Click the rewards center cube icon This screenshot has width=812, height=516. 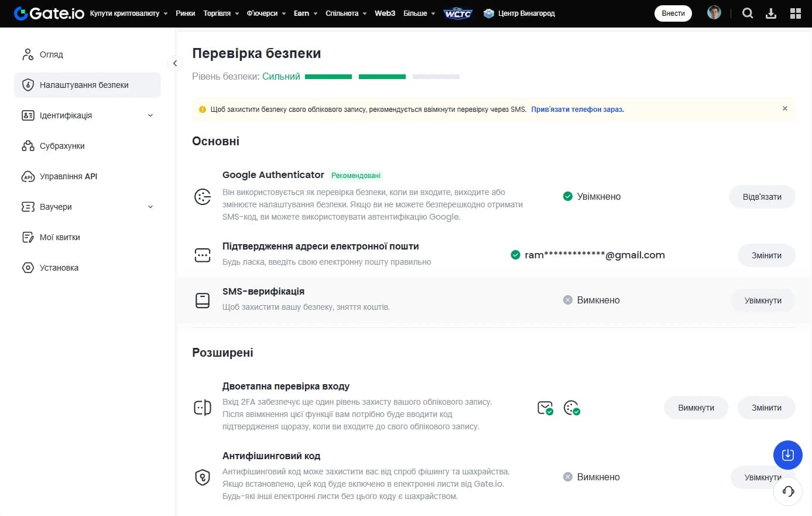(489, 13)
